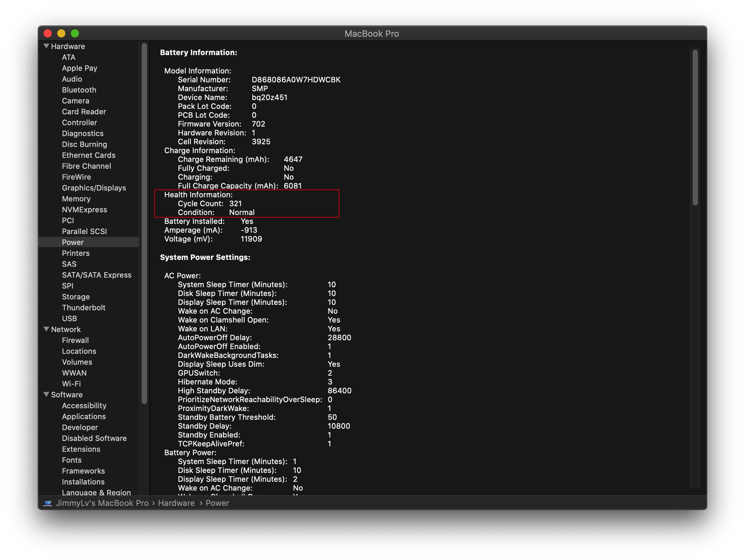The height and width of the screenshot is (560, 745).
Task: Collapse the Hardware disclosure triangle
Action: click(x=46, y=46)
